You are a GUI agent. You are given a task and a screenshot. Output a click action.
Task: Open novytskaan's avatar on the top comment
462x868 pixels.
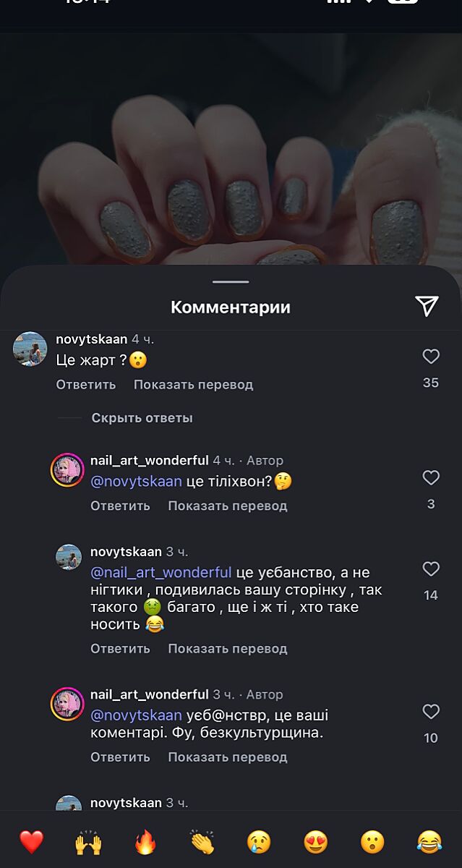pyautogui.click(x=30, y=349)
